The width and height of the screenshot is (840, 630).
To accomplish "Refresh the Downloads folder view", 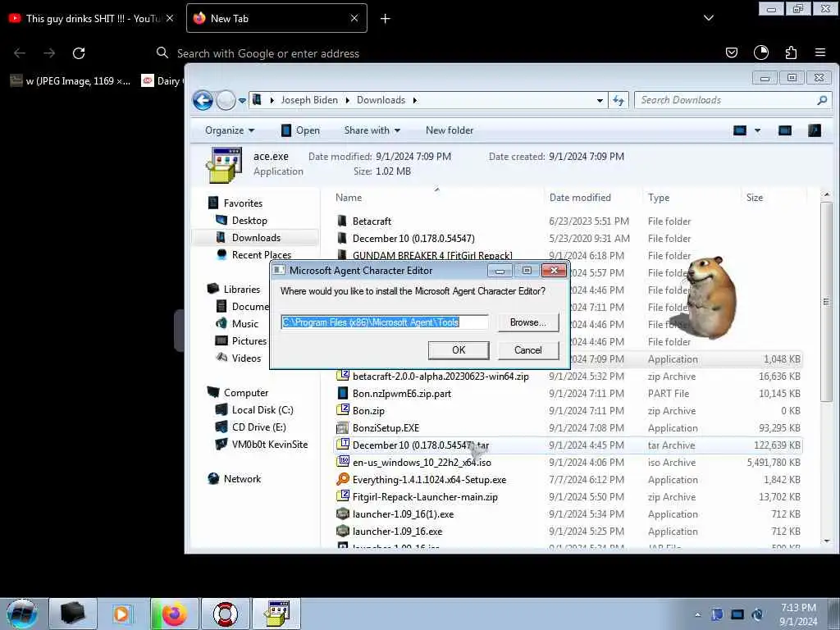I will 619,100.
